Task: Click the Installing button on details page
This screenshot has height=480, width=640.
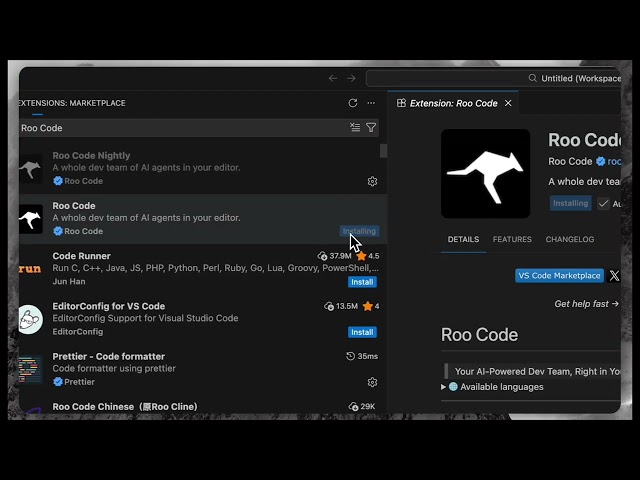Action: click(570, 203)
